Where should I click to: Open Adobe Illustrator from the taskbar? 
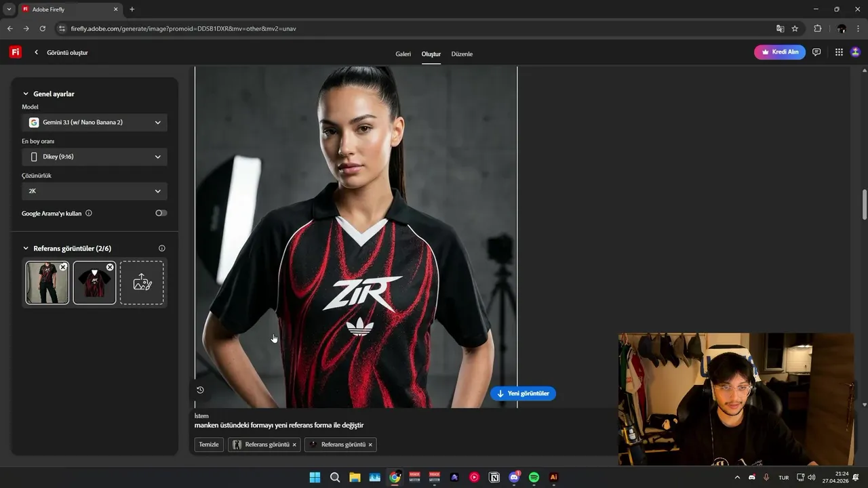pyautogui.click(x=553, y=477)
